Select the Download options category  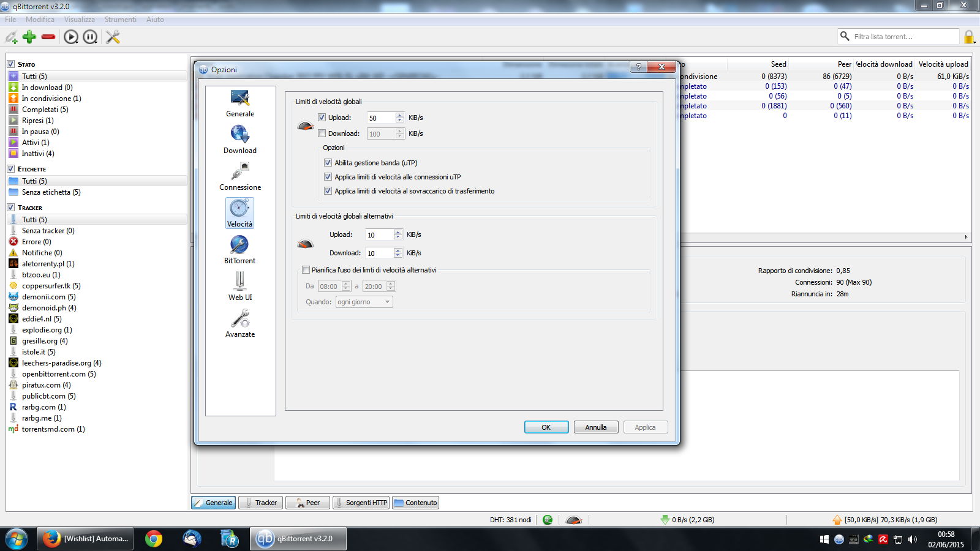click(240, 140)
